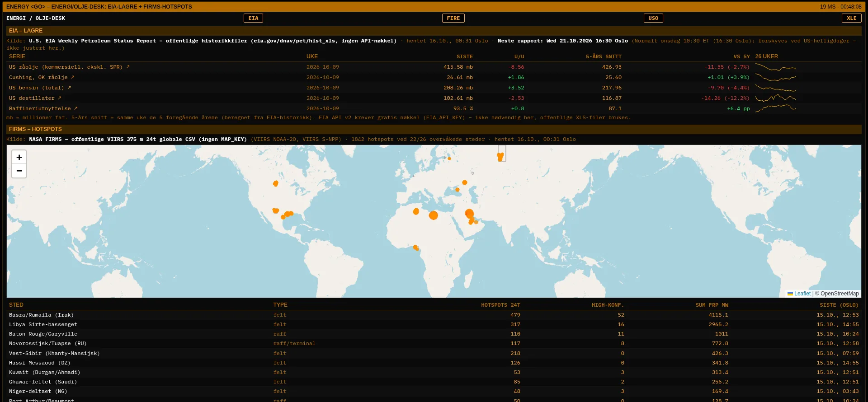
Task: Click the Cushing 26-week sparkline
Action: 776,77
